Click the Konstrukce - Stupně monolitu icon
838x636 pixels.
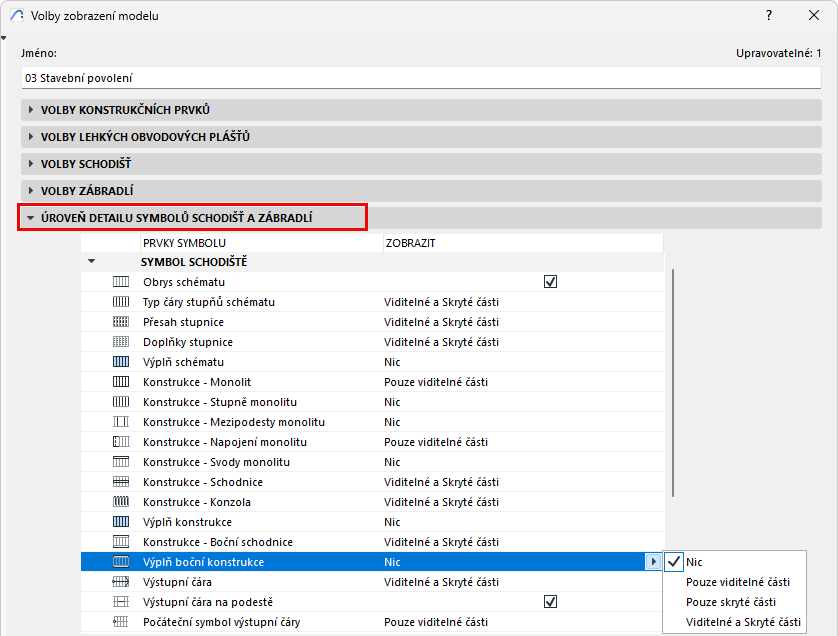121,402
